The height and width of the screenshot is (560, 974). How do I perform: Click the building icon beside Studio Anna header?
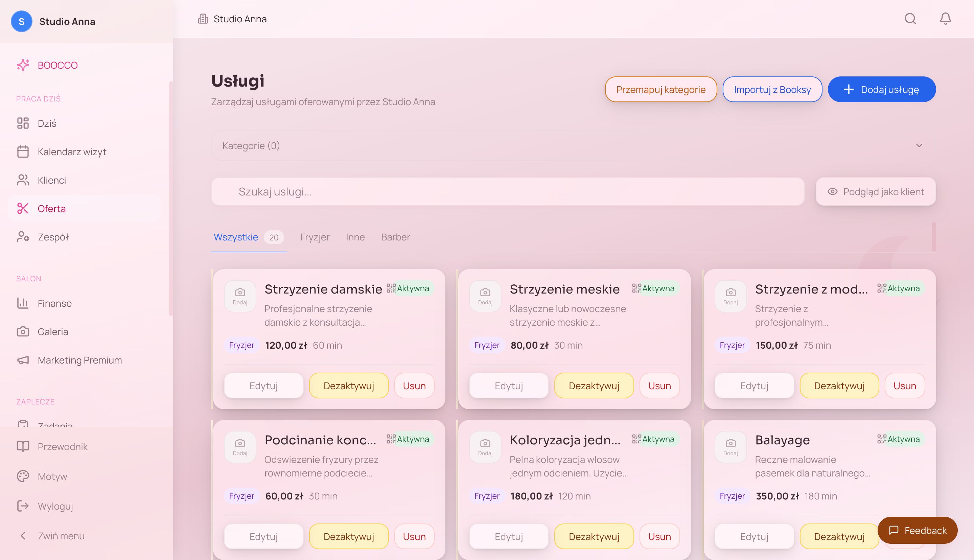coord(203,19)
